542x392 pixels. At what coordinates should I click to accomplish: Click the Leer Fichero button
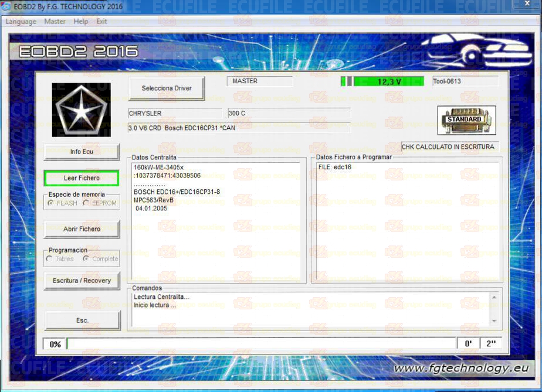[x=82, y=178]
